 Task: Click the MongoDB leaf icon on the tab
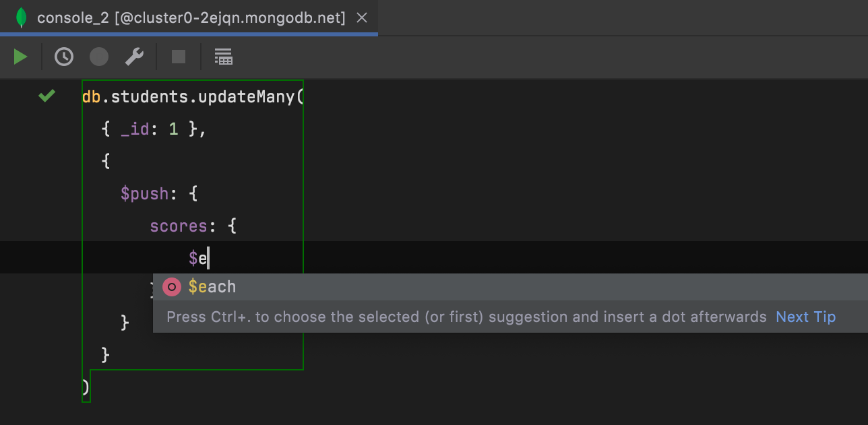[x=21, y=18]
